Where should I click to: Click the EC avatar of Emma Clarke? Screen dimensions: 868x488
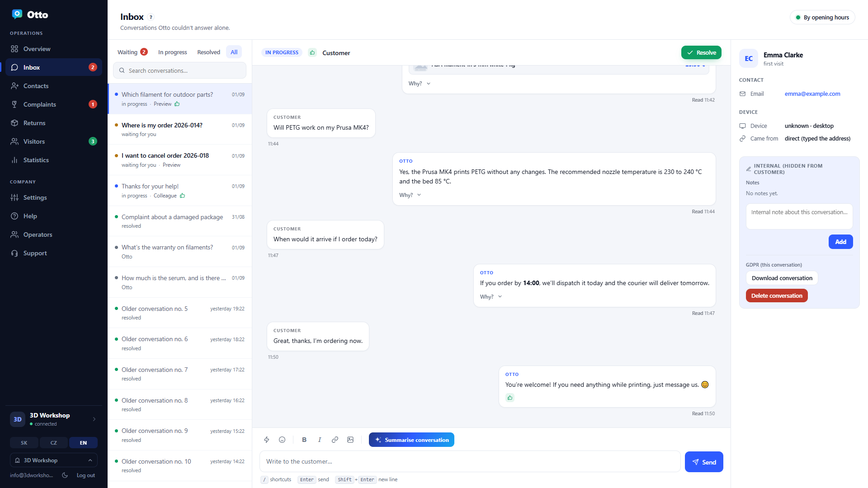pos(749,58)
